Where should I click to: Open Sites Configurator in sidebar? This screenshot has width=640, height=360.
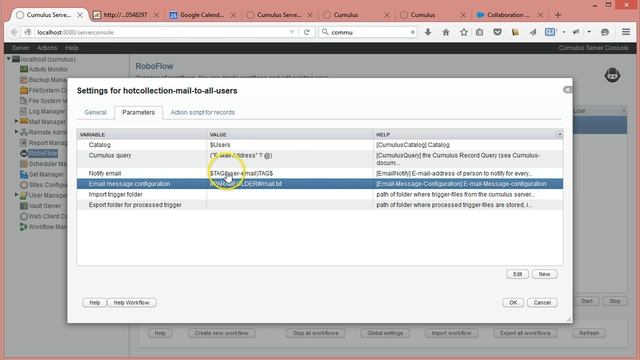tap(43, 185)
